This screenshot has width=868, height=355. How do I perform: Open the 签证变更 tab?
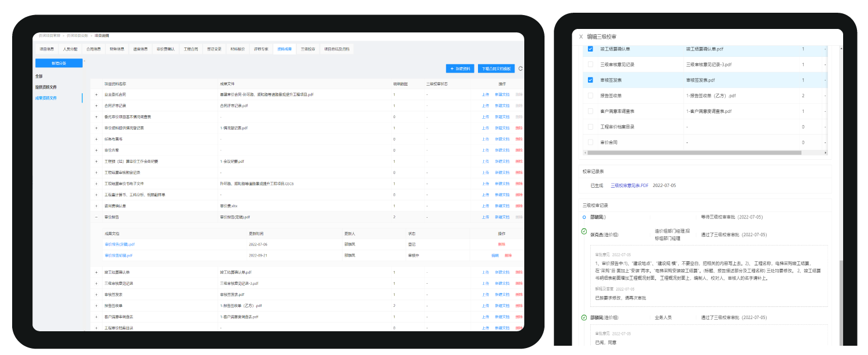click(x=214, y=49)
